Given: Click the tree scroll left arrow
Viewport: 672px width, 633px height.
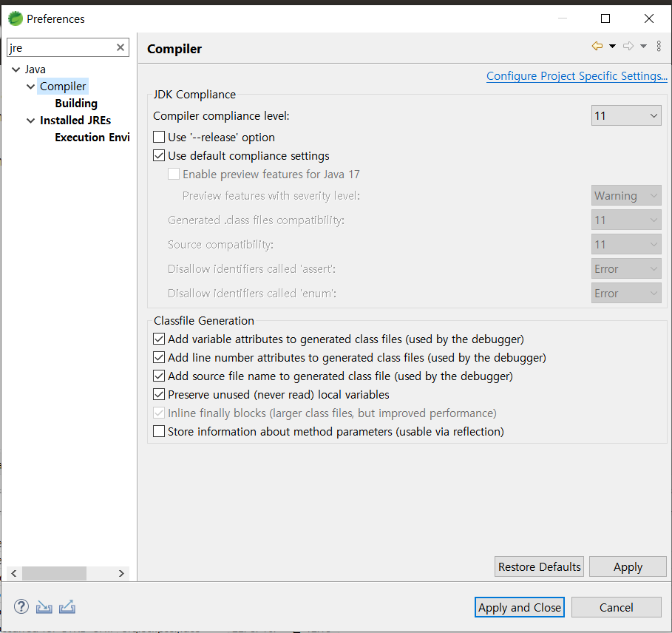Looking at the screenshot, I should click(14, 573).
